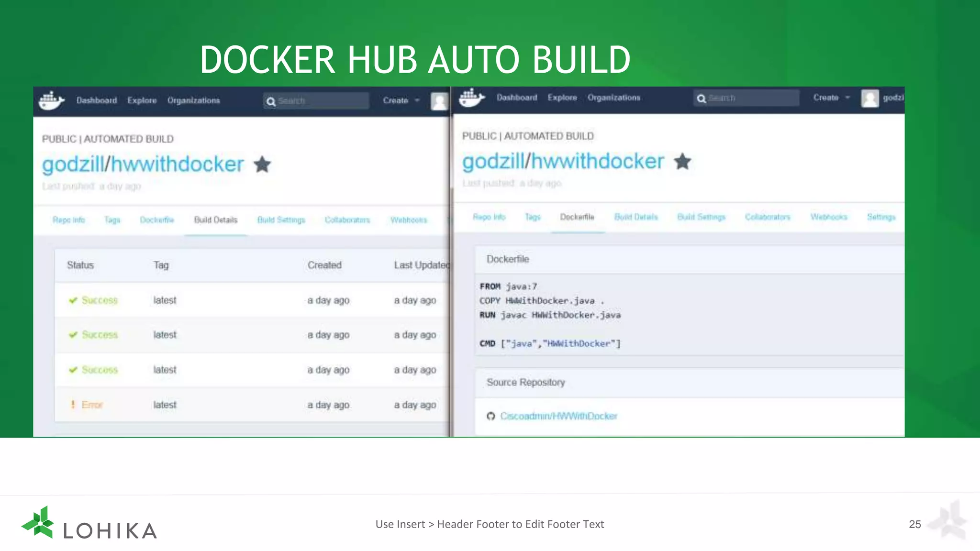Screen dimensions: 980x551
Task: Switch to Webhooks tab in right window
Action: point(829,217)
